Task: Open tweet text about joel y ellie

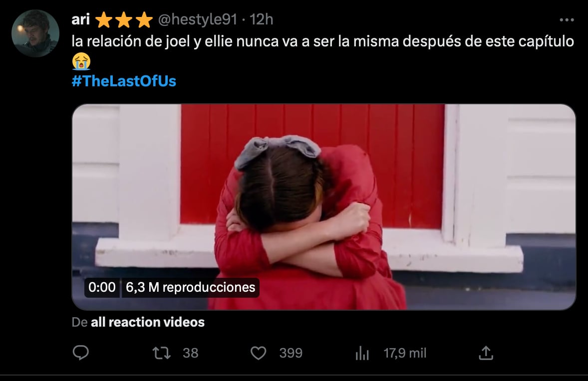Action: 322,41
